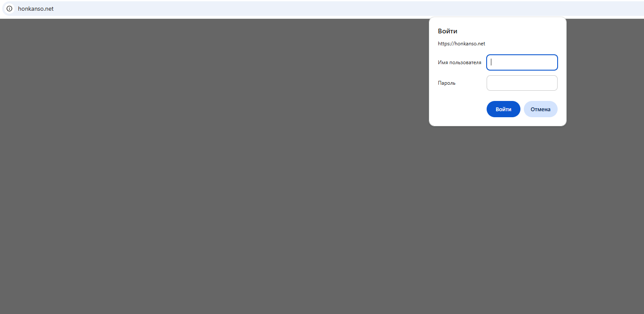Click the Пароль label

(x=446, y=83)
